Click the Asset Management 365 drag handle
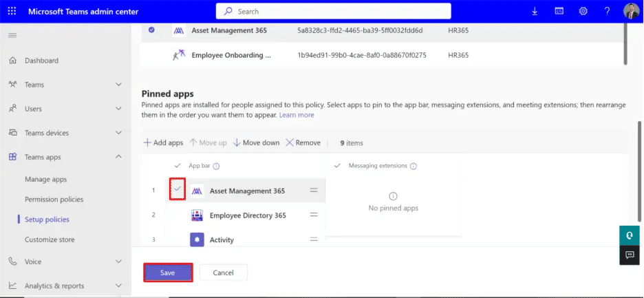This screenshot has width=644, height=298. tap(314, 191)
